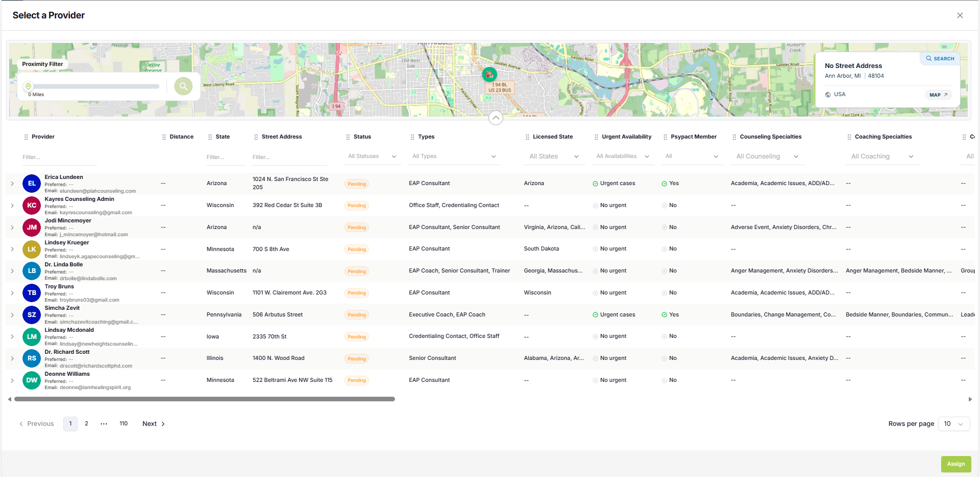Click the SEARCH button on the address card
Image resolution: width=980 pixels, height=477 pixels.
pyautogui.click(x=940, y=59)
